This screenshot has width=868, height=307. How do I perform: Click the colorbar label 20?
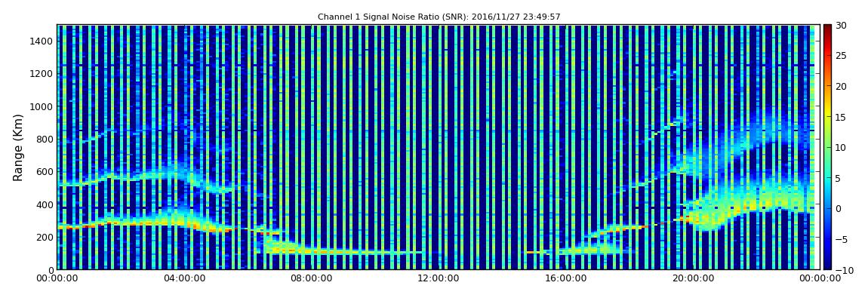pyautogui.click(x=842, y=86)
